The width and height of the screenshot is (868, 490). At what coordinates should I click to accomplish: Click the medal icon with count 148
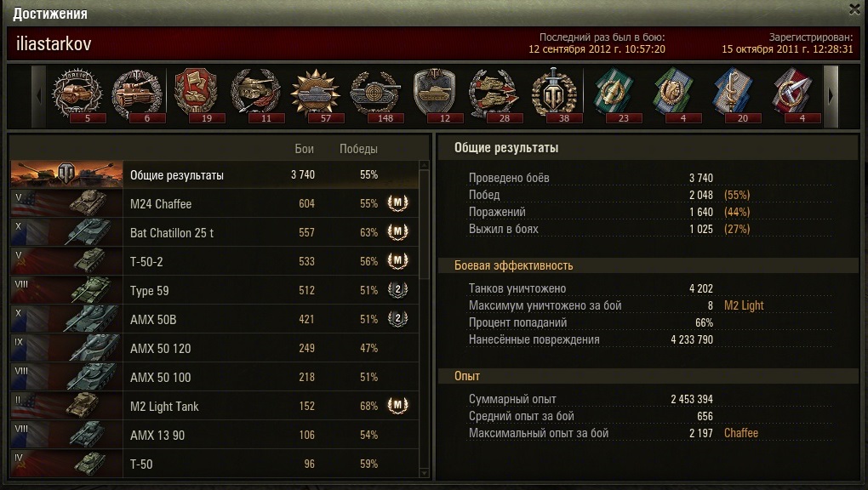tap(374, 95)
